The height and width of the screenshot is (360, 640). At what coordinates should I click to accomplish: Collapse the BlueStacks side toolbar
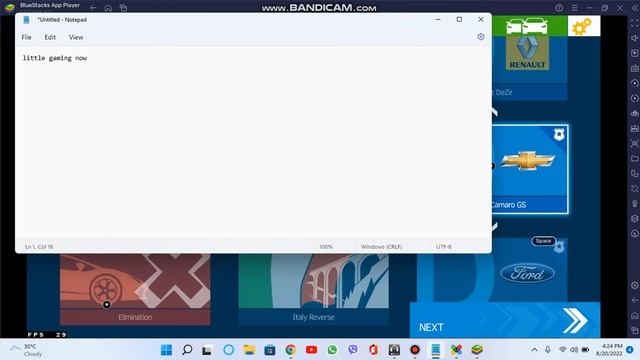(x=635, y=8)
